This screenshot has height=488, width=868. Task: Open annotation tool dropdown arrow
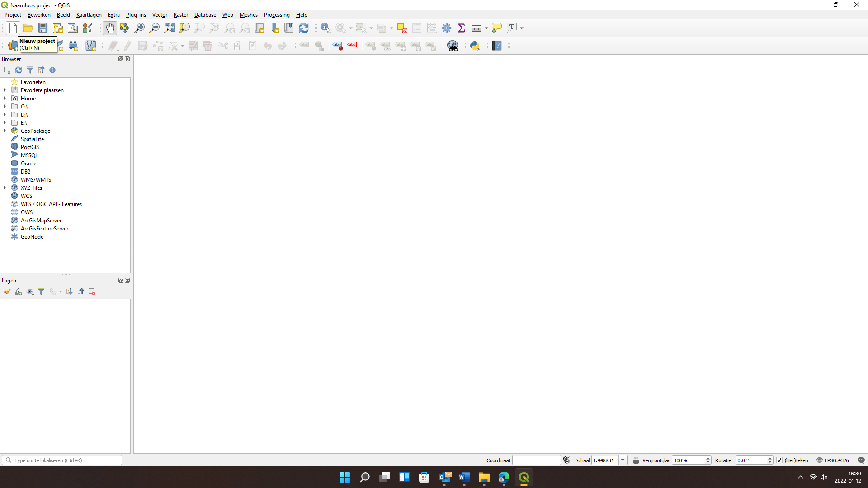click(x=522, y=28)
